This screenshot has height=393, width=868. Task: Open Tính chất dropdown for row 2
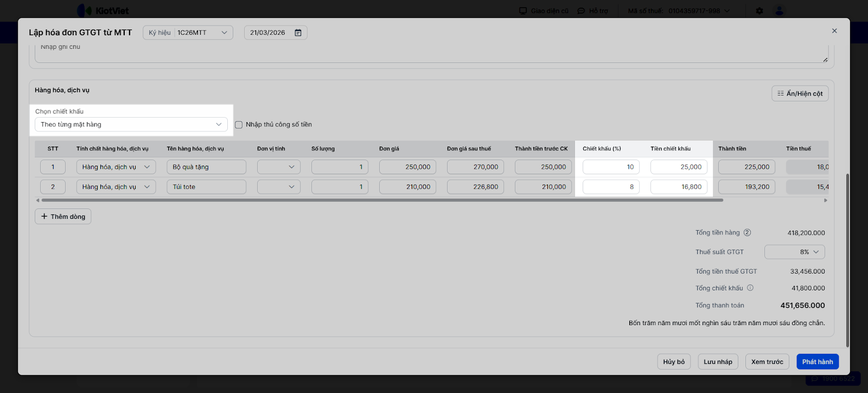[x=116, y=187]
